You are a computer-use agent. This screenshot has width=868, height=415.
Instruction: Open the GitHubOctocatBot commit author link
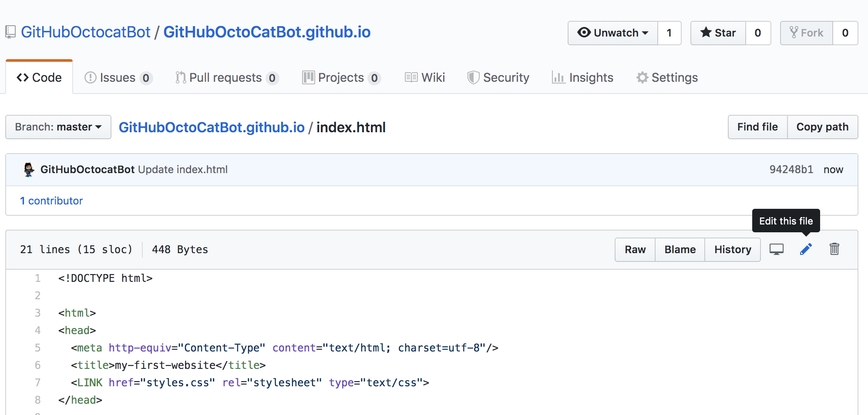tap(87, 170)
